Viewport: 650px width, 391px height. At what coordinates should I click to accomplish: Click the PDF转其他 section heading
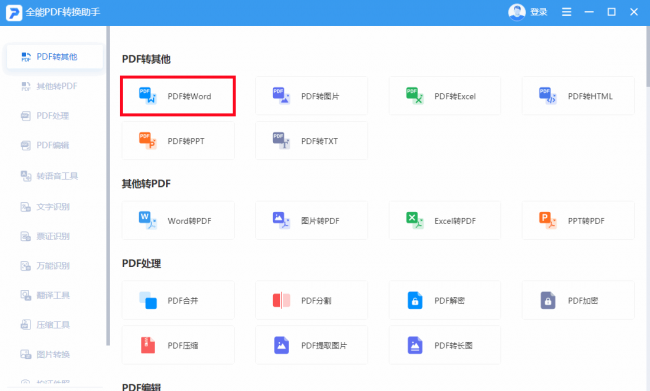pyautogui.click(x=146, y=59)
